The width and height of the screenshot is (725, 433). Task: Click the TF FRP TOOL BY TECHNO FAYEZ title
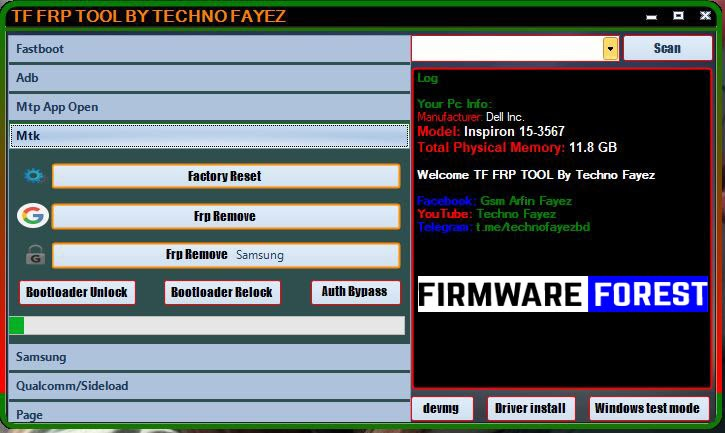point(148,16)
